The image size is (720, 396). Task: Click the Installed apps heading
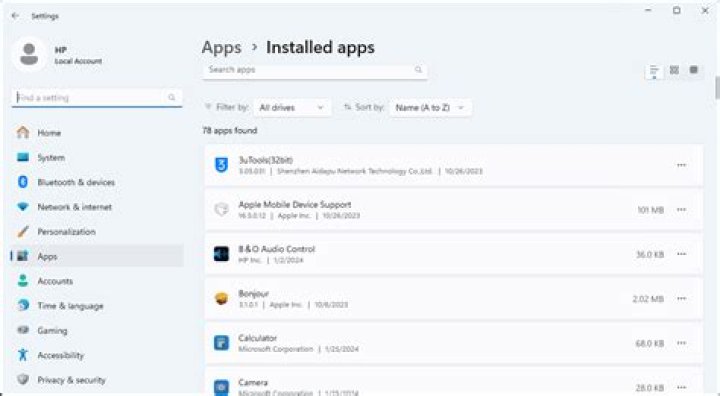321,48
